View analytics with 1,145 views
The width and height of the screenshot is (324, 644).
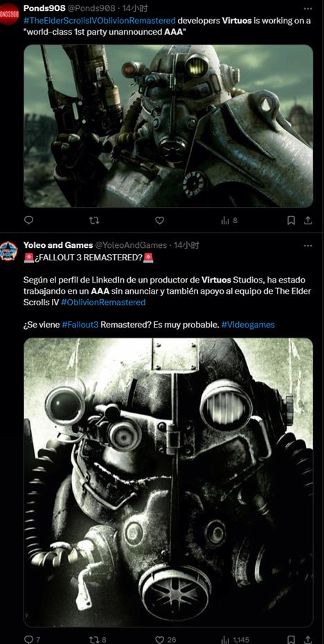(x=235, y=639)
